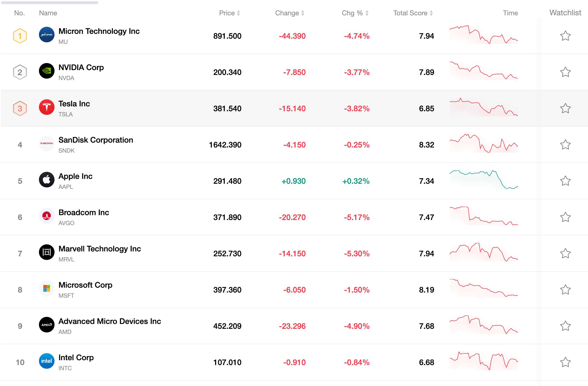
Task: Open Micron Technology Inc stock page
Action: click(x=99, y=31)
